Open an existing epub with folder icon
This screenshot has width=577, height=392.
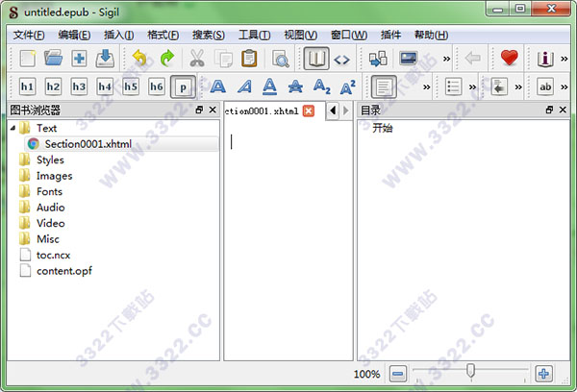click(53, 58)
